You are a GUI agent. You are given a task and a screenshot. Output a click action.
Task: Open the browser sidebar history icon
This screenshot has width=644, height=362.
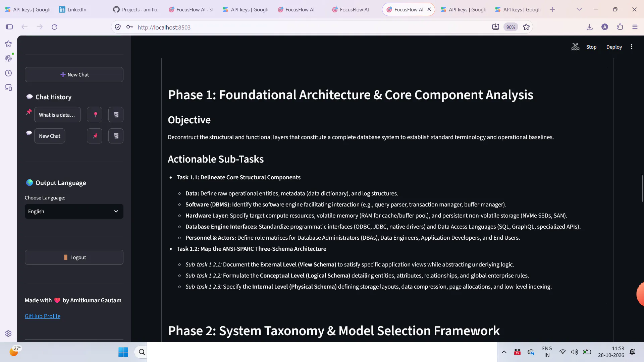pos(8,73)
